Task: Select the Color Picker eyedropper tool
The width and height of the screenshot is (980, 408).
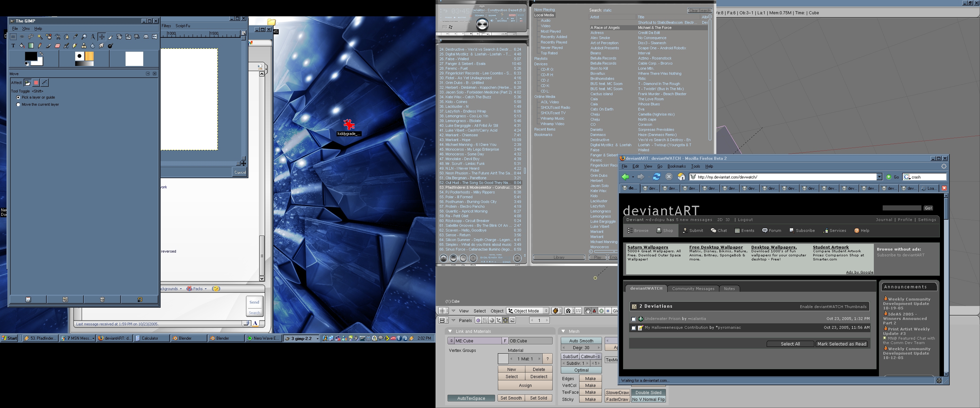Action: [x=75, y=37]
